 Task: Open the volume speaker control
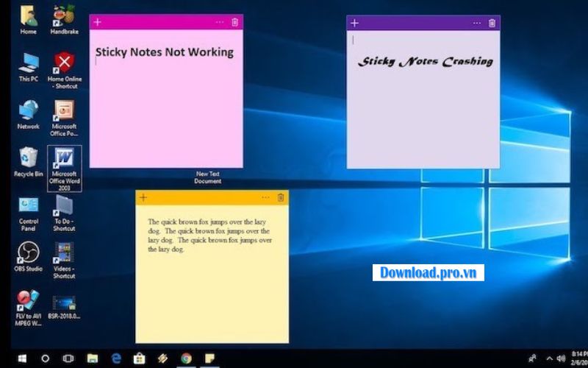tap(561, 358)
